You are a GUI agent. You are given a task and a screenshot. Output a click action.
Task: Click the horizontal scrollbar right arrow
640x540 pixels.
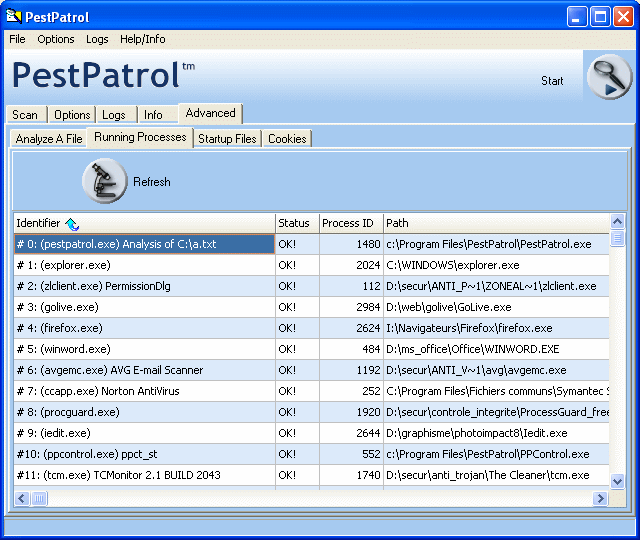click(600, 498)
